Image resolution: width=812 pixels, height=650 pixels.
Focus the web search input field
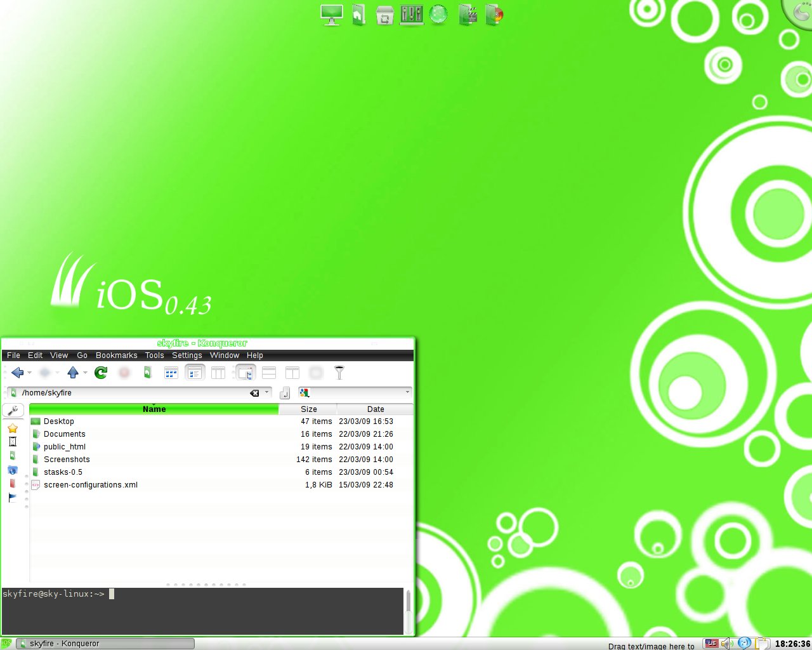pos(357,393)
